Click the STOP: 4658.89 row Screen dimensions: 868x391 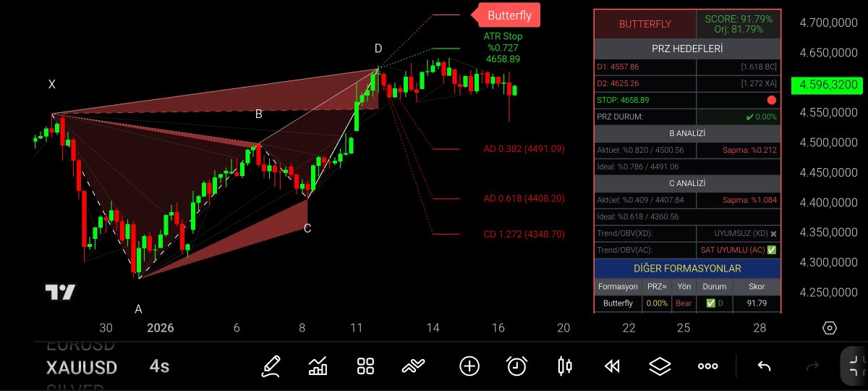pos(687,100)
